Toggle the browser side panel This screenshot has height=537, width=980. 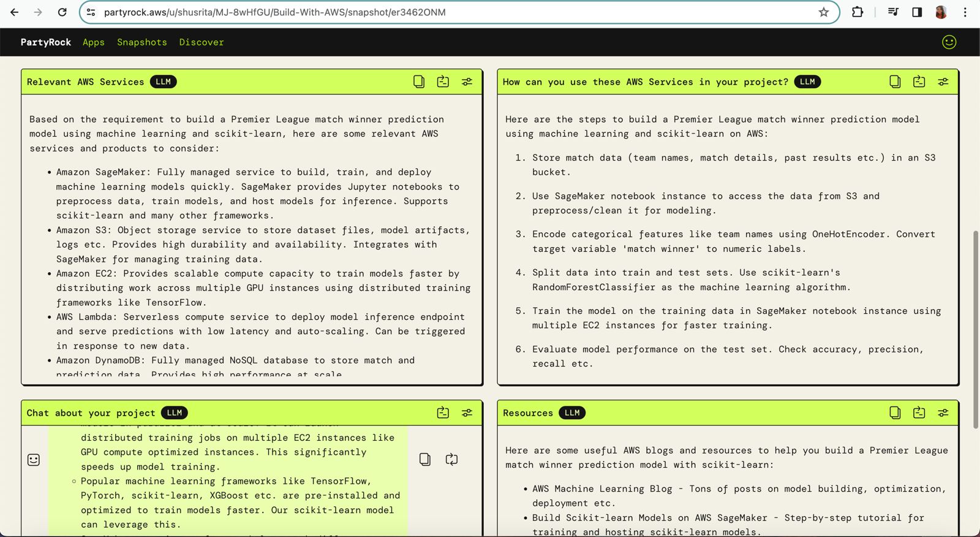pyautogui.click(x=917, y=12)
